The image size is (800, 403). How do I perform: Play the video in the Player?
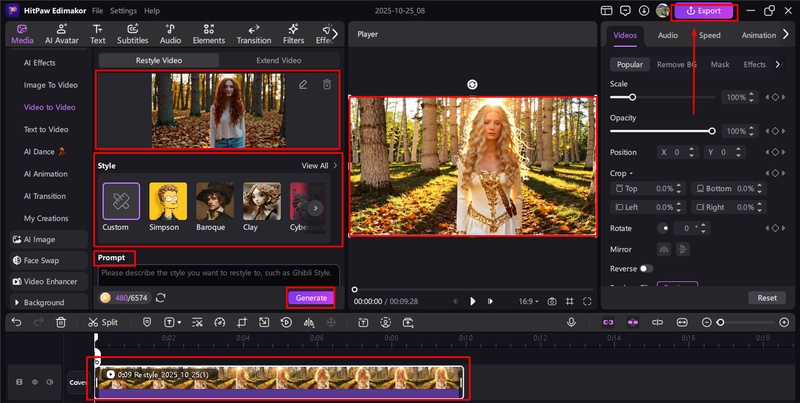tap(473, 301)
